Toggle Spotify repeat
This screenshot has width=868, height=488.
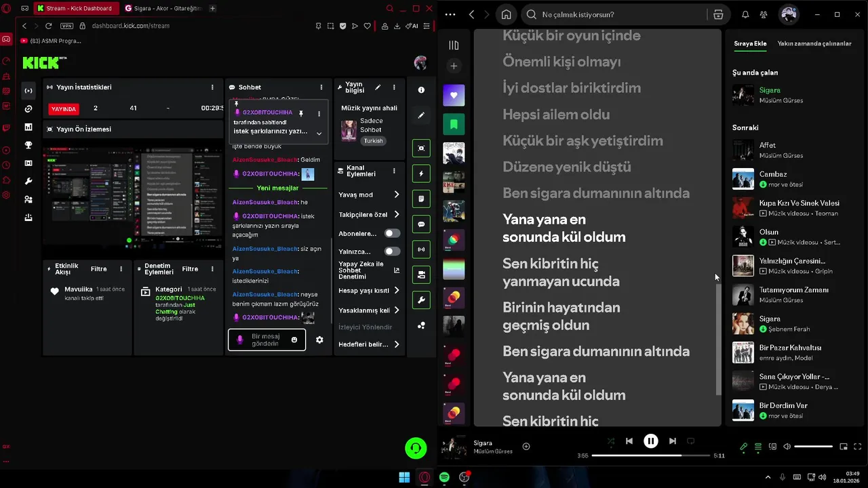pyautogui.click(x=690, y=441)
